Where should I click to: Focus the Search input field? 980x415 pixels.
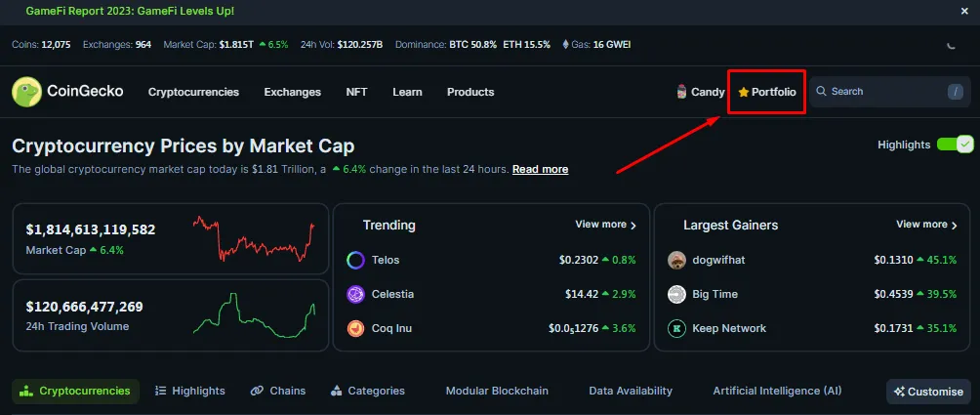click(889, 92)
